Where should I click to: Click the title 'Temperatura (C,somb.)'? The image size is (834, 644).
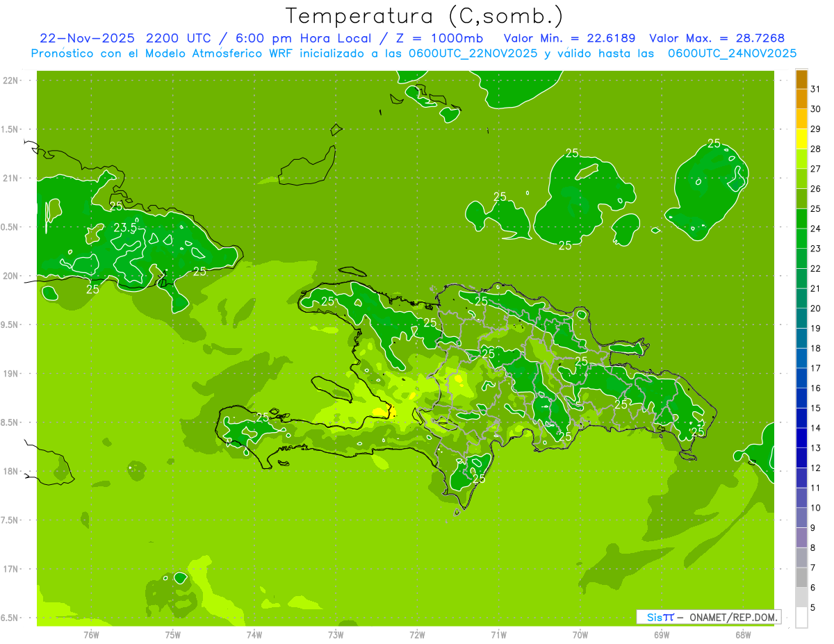(x=425, y=16)
